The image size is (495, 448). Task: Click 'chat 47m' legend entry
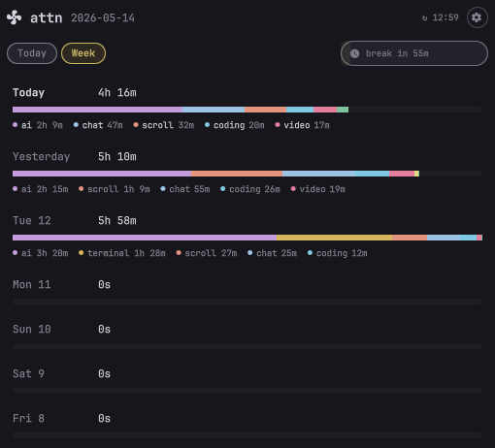click(98, 125)
